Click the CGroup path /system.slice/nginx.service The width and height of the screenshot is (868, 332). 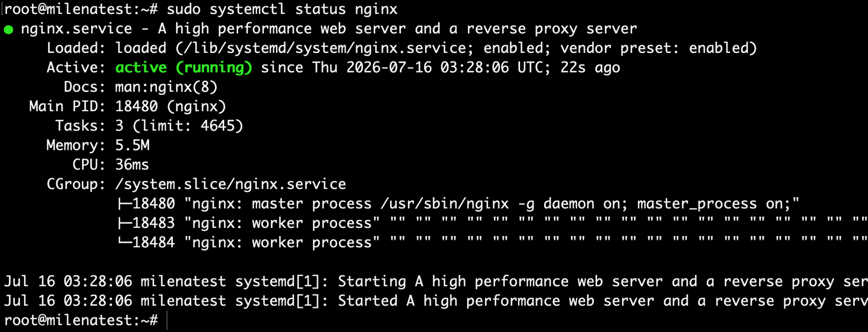pyautogui.click(x=231, y=185)
